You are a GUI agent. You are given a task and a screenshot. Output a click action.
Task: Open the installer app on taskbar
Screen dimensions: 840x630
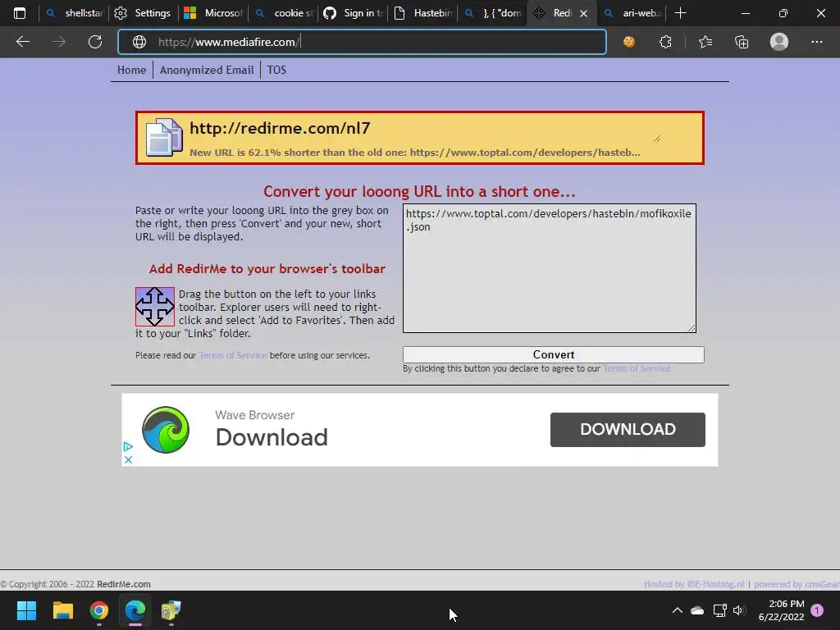tap(171, 610)
